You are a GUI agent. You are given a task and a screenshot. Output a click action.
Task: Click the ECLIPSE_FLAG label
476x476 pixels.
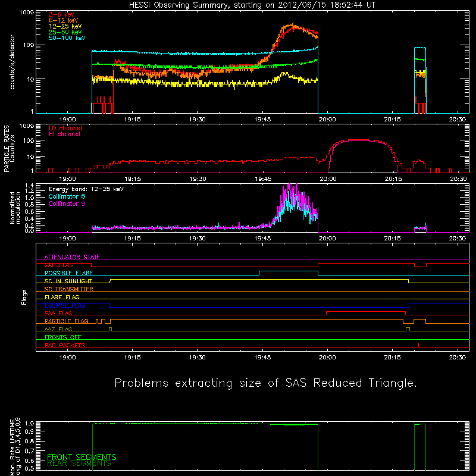coord(65,305)
